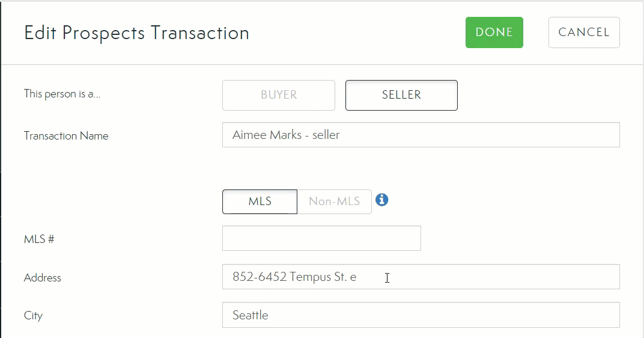Switch to the MLS listing option

(260, 201)
